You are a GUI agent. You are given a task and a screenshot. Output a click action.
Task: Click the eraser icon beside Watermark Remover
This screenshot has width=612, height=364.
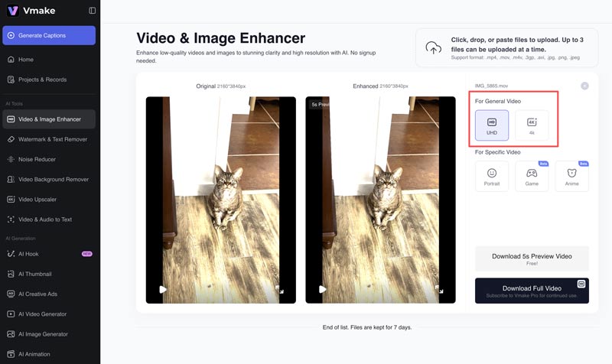click(x=11, y=139)
